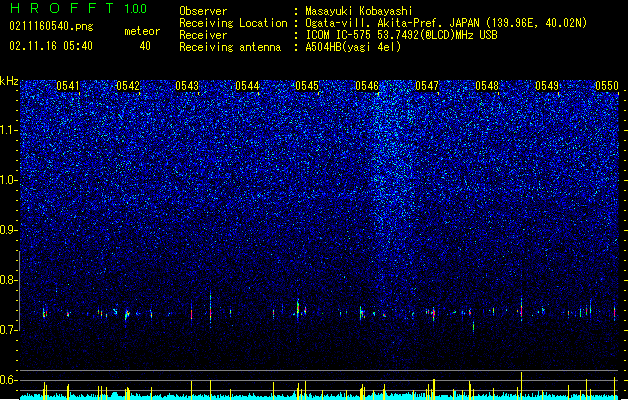
Task: Click the meteor count value 40
Action: (145, 46)
